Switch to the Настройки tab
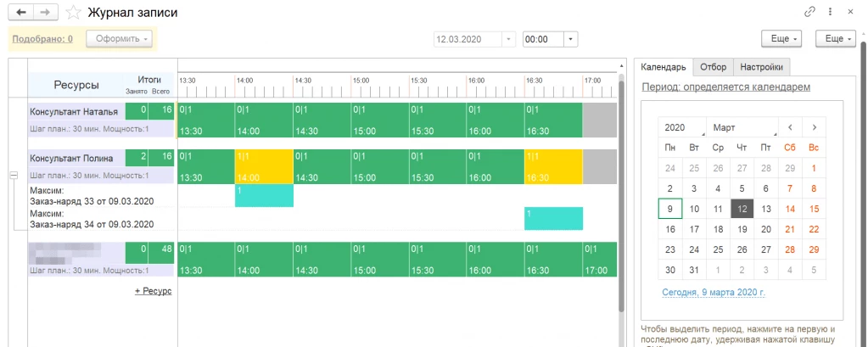 pos(762,67)
